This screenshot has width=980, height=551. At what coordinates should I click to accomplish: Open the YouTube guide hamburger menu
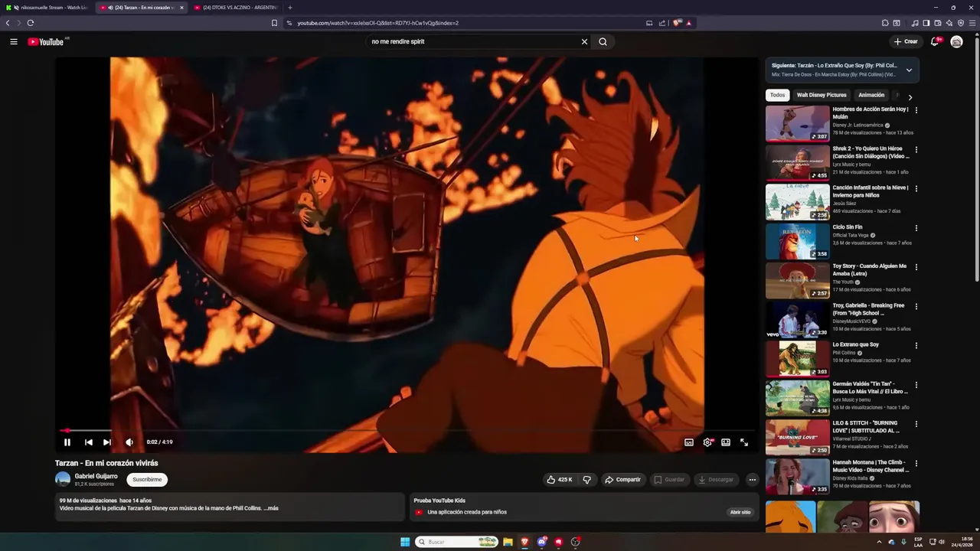pyautogui.click(x=14, y=41)
